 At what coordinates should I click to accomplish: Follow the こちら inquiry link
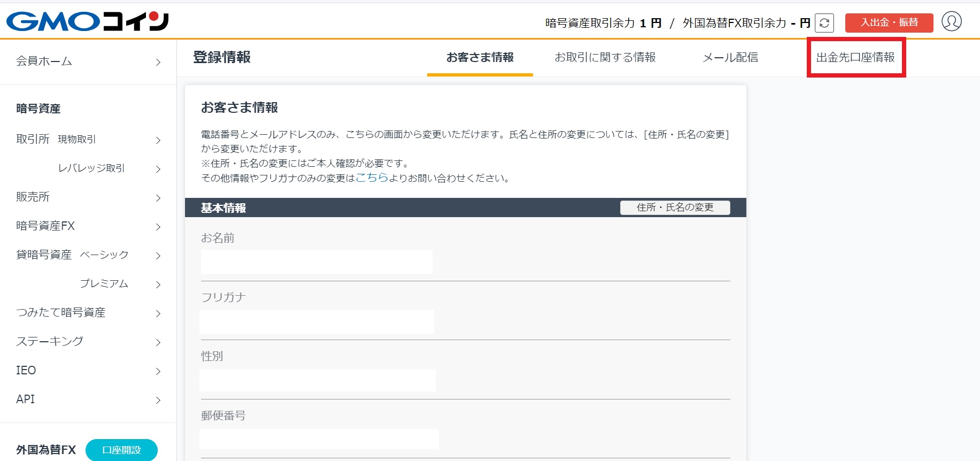[372, 178]
